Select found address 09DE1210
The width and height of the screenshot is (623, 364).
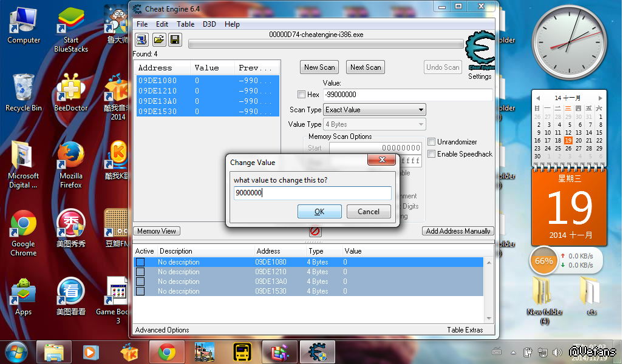pyautogui.click(x=208, y=91)
